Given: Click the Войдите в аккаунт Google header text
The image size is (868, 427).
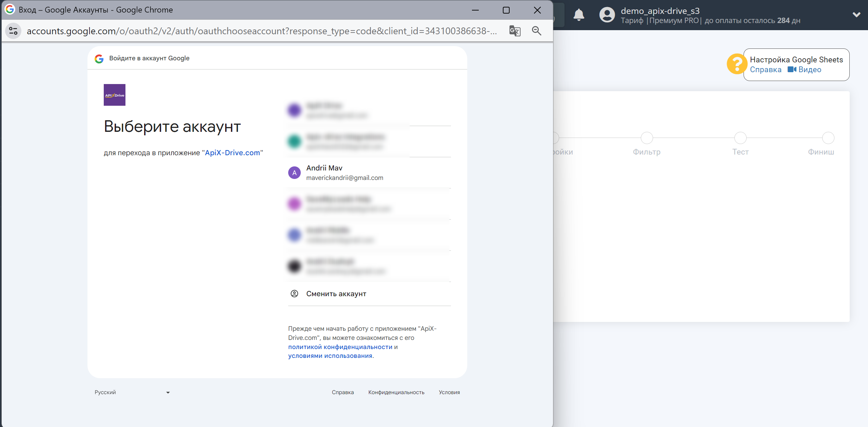Looking at the screenshot, I should click(149, 58).
